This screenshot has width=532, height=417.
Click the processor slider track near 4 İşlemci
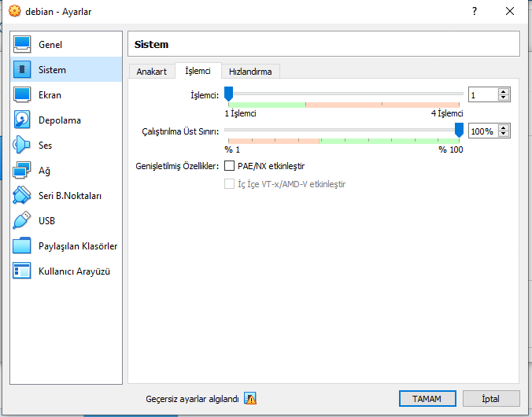pos(458,94)
